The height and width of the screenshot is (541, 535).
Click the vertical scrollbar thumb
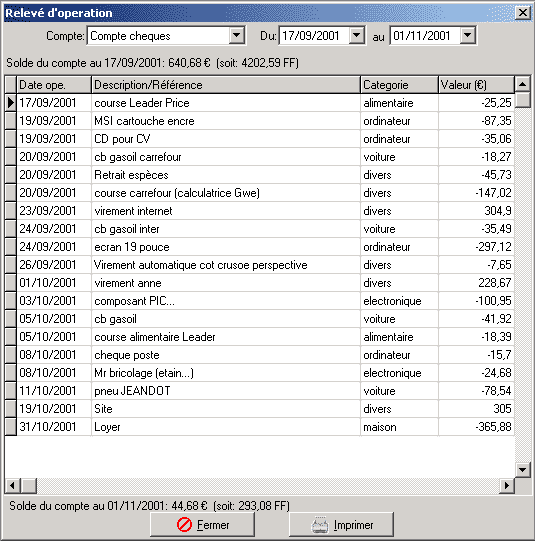pyautogui.click(x=523, y=100)
